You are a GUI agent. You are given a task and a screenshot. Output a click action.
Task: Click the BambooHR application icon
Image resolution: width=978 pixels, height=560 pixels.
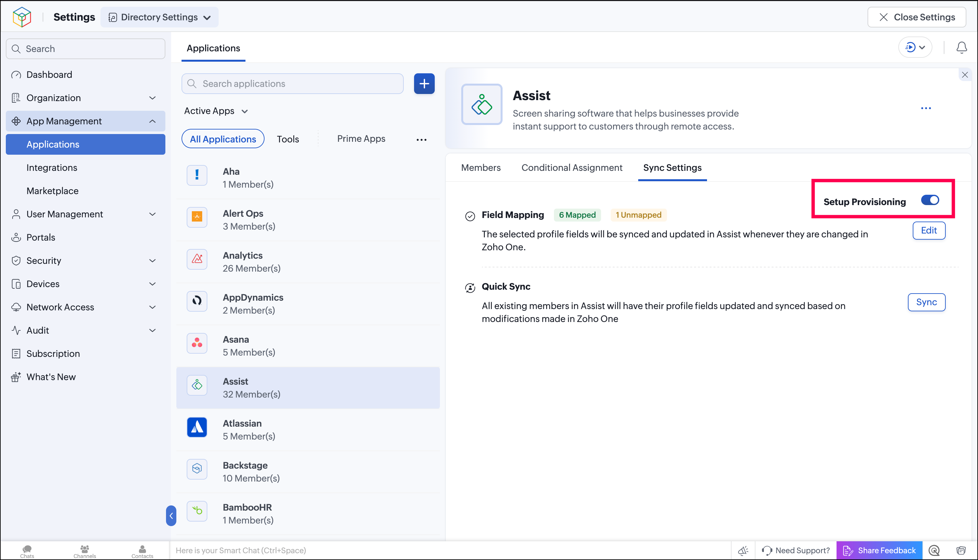pos(197,511)
